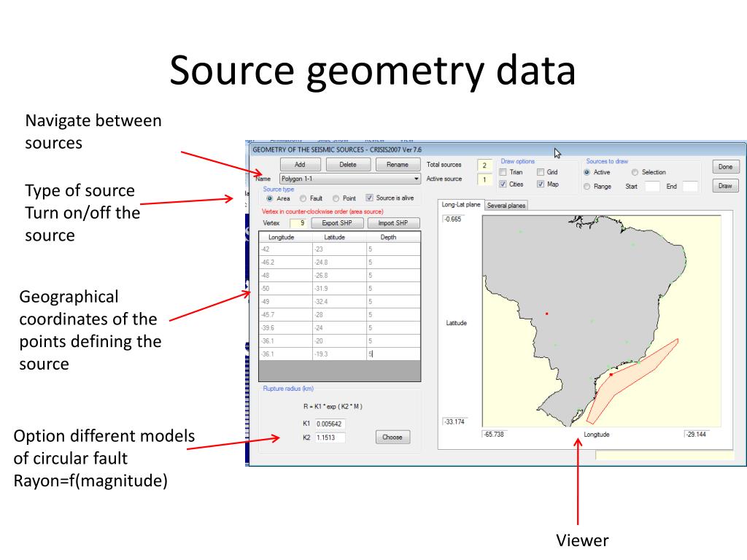The width and height of the screenshot is (747, 560).
Task: Click the Vertex count field
Action: (x=298, y=223)
